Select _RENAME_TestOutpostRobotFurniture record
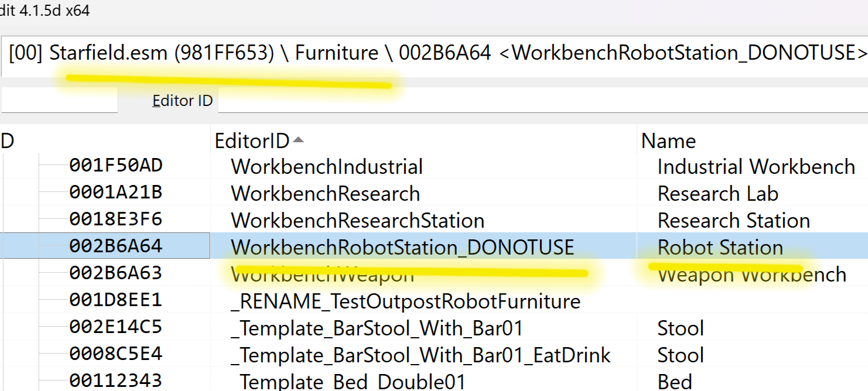This screenshot has width=868, height=391. (x=406, y=301)
